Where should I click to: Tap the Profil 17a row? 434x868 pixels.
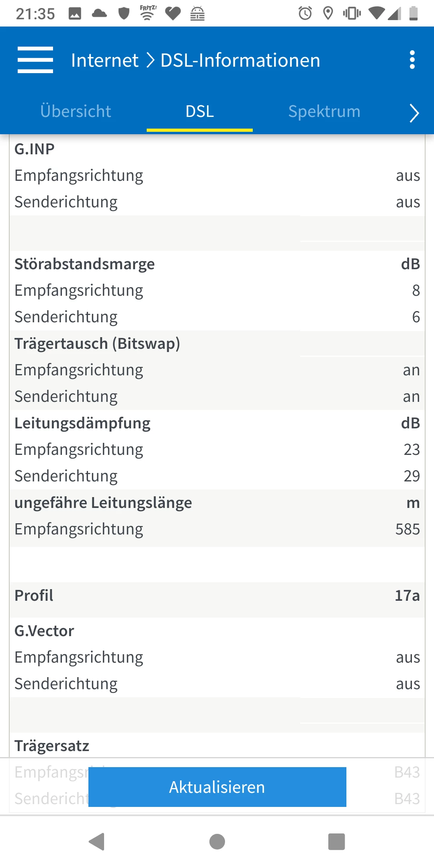[x=217, y=596]
